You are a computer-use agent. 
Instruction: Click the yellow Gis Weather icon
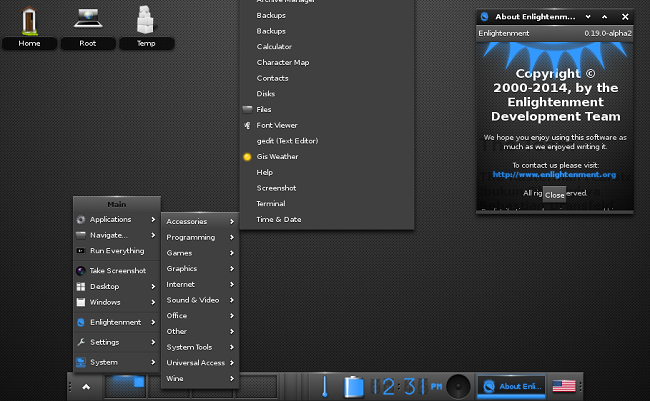pos(247,157)
